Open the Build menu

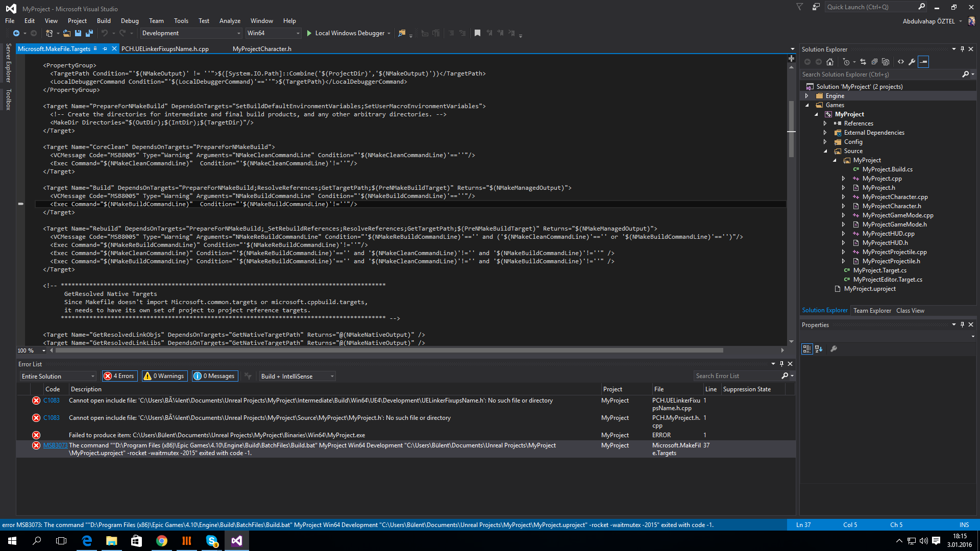coord(104,21)
